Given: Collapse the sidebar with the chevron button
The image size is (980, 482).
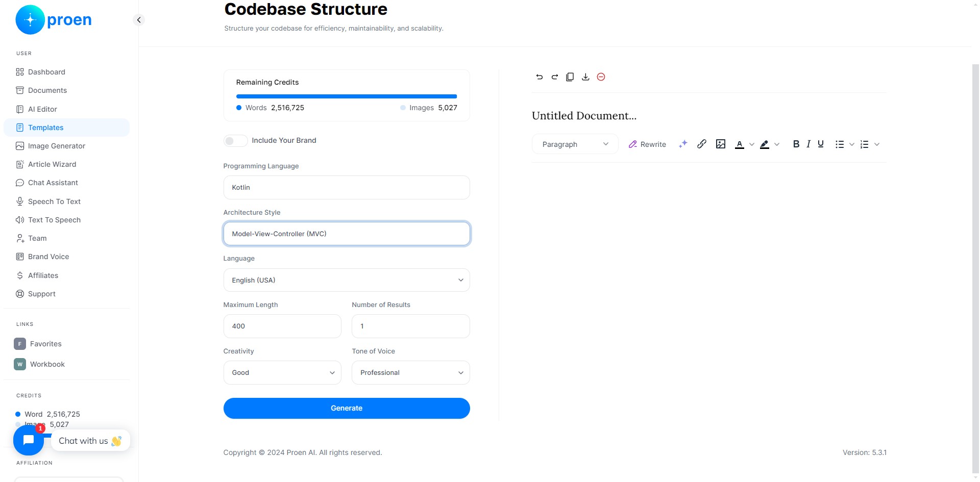Looking at the screenshot, I should tap(139, 20).
